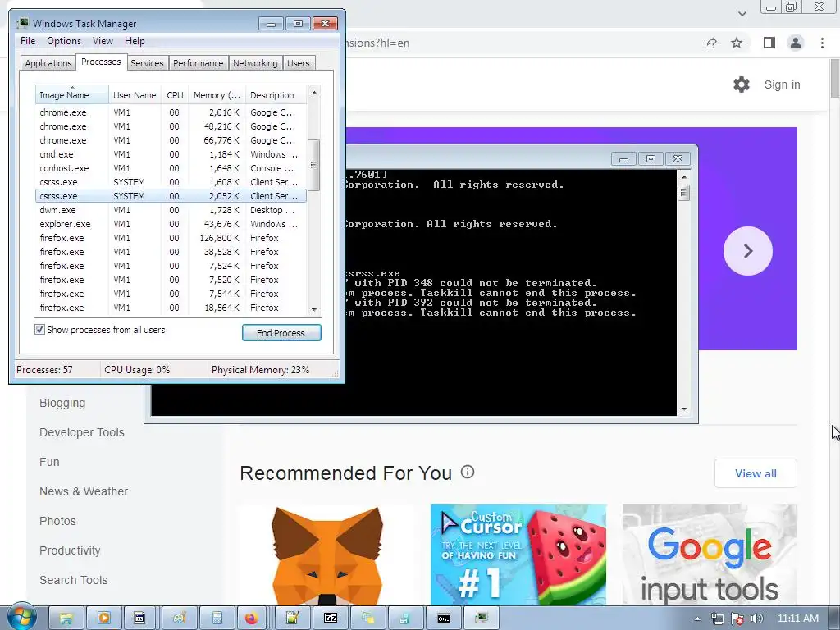
Task: Show hidden tray icons arrow
Action: point(697,619)
